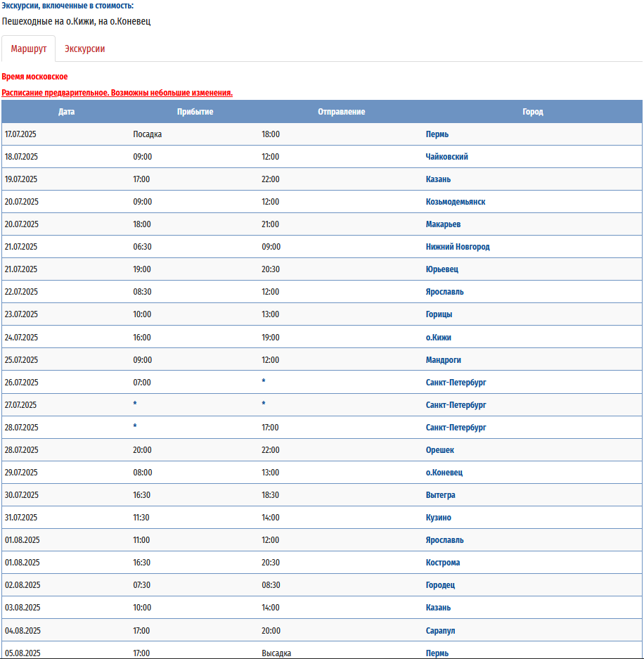Select date 04.08.2025 cell
Screen dimensions: 644x659
coord(22,631)
